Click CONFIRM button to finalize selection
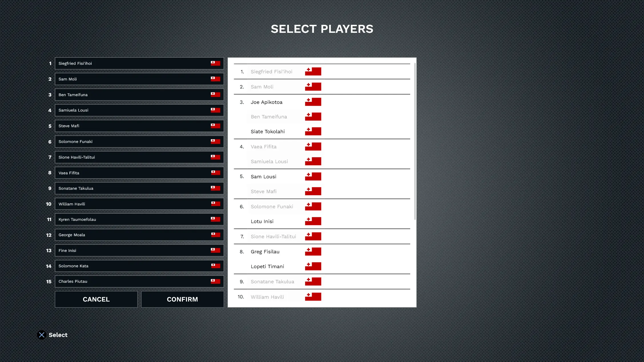 pos(182,299)
